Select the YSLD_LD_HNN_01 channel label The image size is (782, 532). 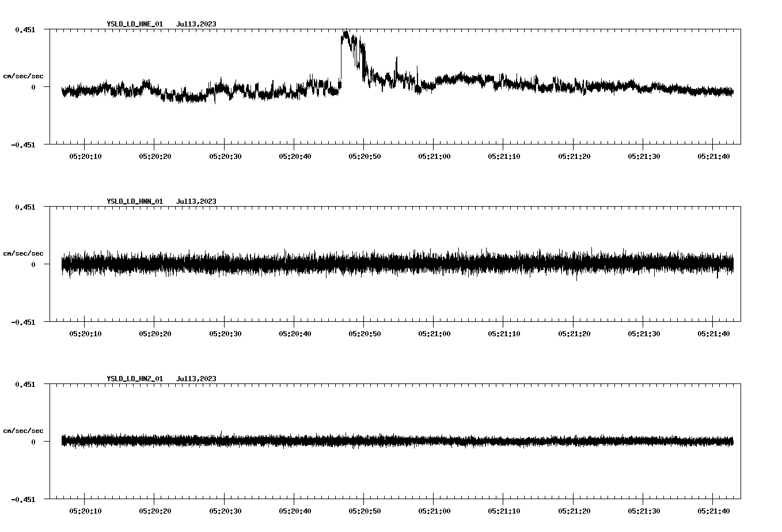[134, 201]
